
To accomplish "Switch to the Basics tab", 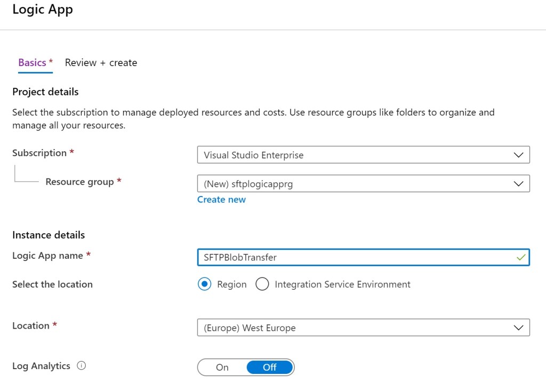I will click(x=33, y=63).
